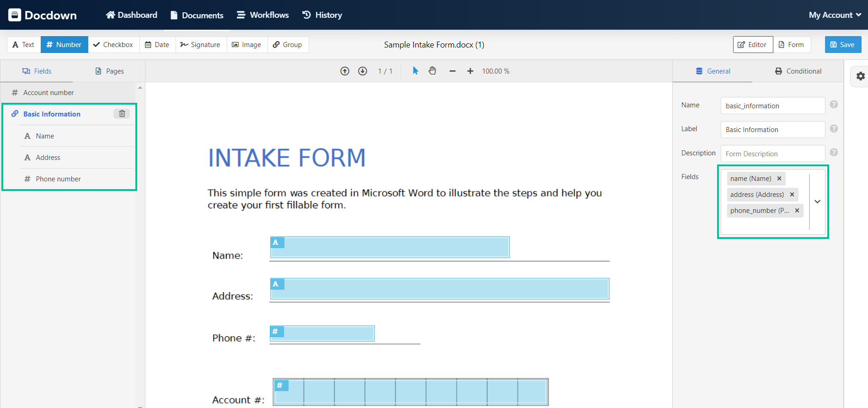Click help icon next to Name field

834,105
